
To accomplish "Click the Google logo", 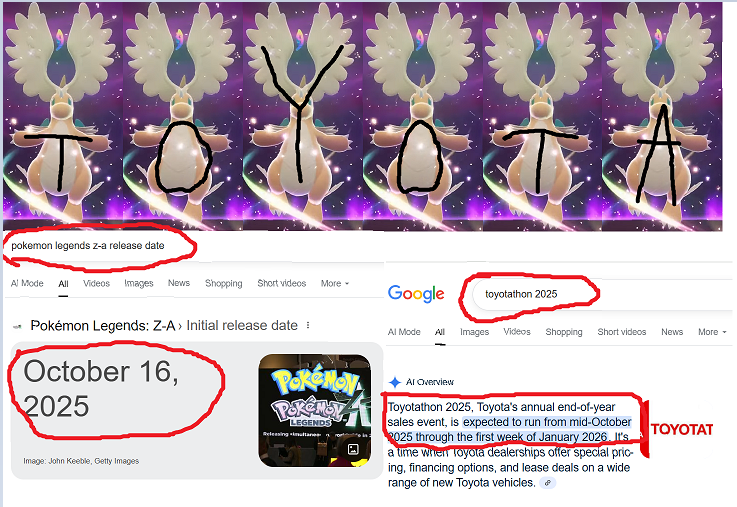I will [416, 294].
